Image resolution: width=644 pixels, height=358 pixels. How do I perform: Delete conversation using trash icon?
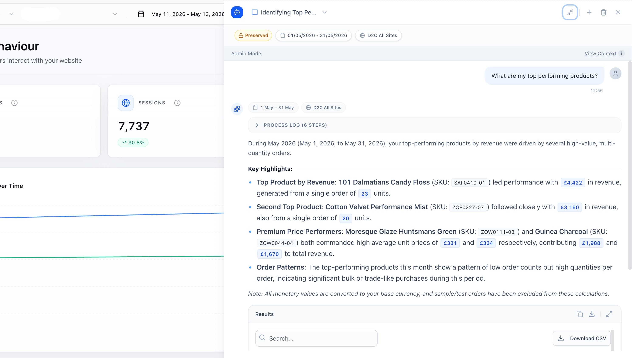(603, 12)
